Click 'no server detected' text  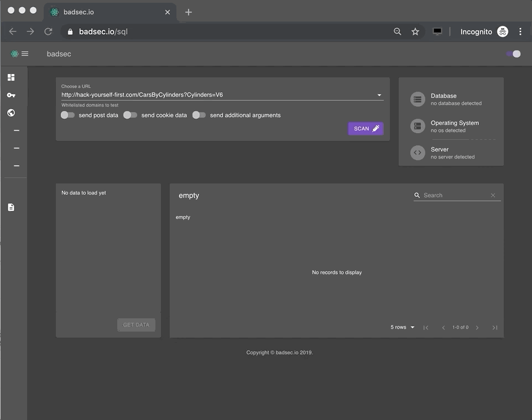[x=453, y=157]
